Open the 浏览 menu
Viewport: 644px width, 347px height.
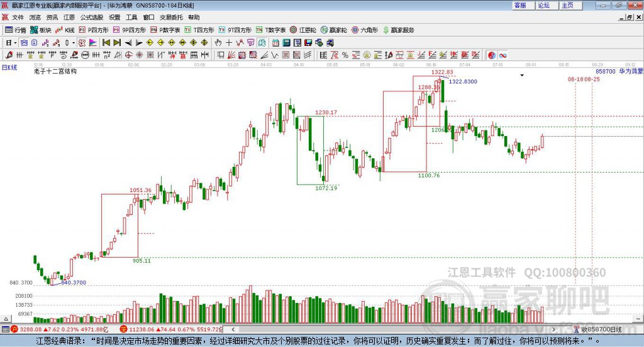click(35, 17)
